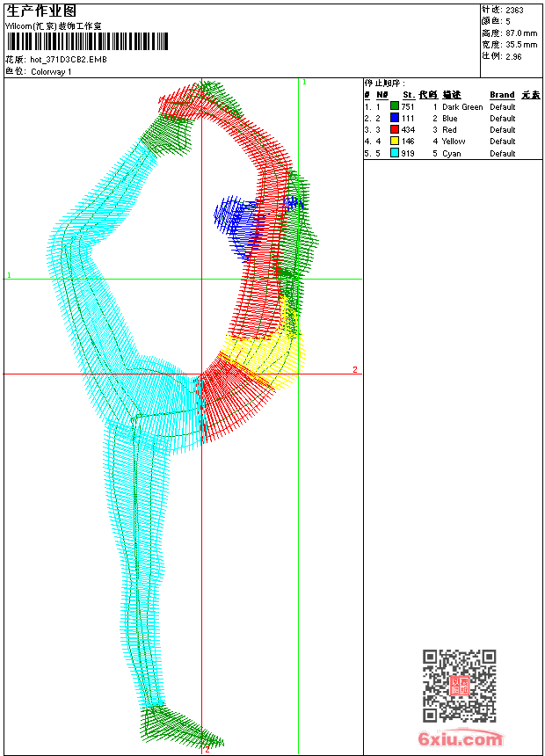The image size is (545, 756).
Task: Click the 'Yellow' description text
Action: click(454, 142)
